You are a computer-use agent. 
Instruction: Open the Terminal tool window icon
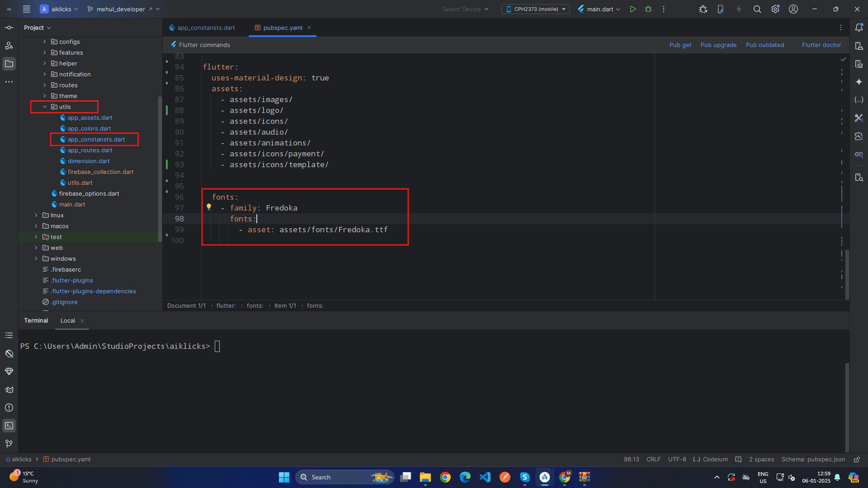pos(9,426)
